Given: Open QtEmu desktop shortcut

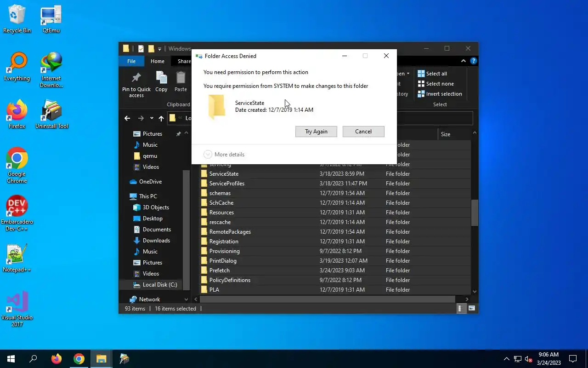Looking at the screenshot, I should (x=51, y=19).
